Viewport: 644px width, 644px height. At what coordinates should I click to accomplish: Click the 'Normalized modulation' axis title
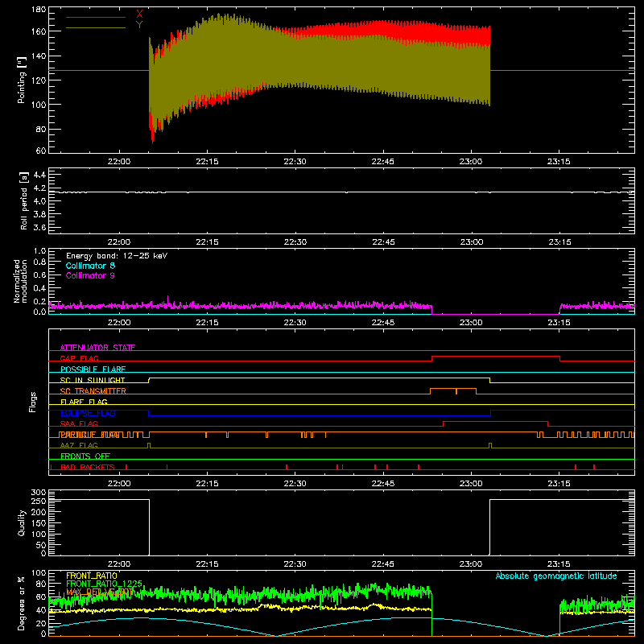[x=20, y=281]
